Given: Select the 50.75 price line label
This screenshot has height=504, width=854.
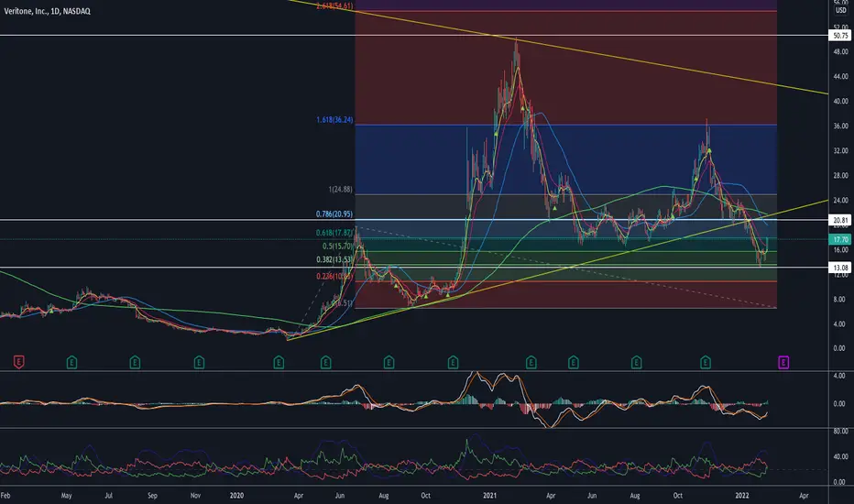Looking at the screenshot, I should (x=839, y=36).
